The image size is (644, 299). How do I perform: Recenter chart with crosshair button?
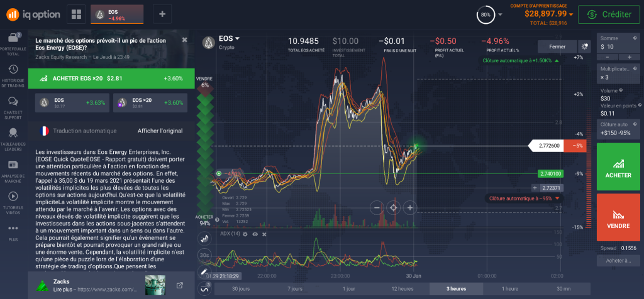coord(393,207)
